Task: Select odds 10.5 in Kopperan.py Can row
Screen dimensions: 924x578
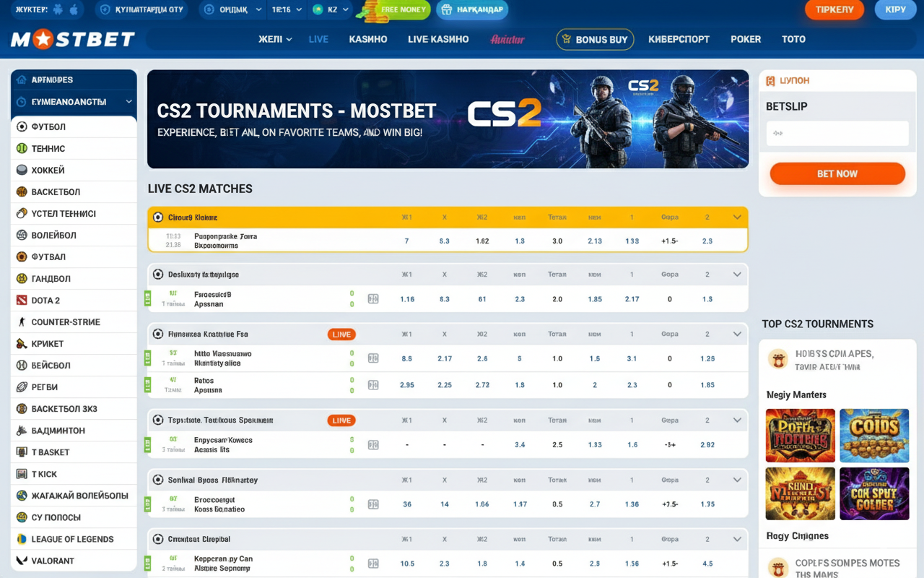Action: tap(407, 564)
